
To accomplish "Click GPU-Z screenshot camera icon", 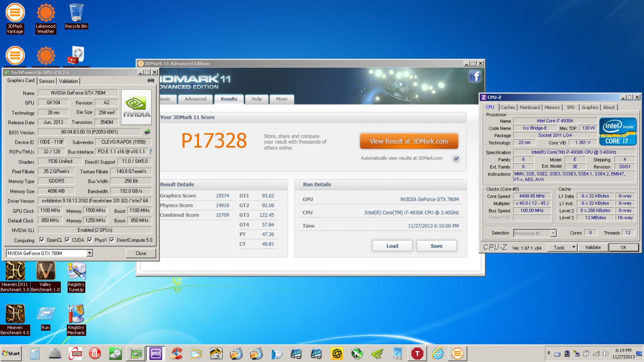I will tap(151, 81).
